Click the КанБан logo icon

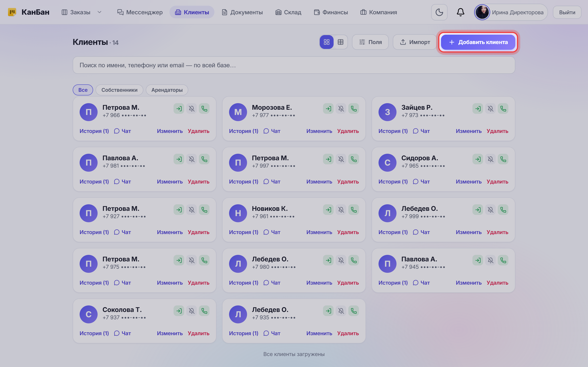[x=12, y=12]
